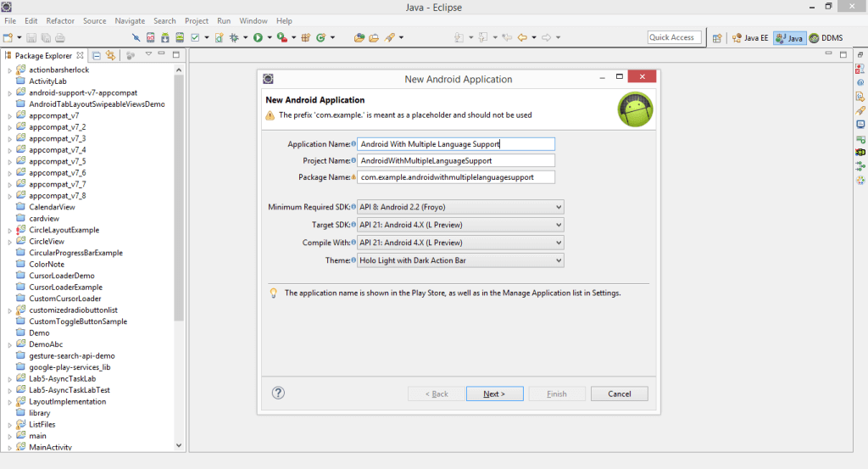
Task: Open the Android Virtual Device Manager icon
Action: click(180, 37)
